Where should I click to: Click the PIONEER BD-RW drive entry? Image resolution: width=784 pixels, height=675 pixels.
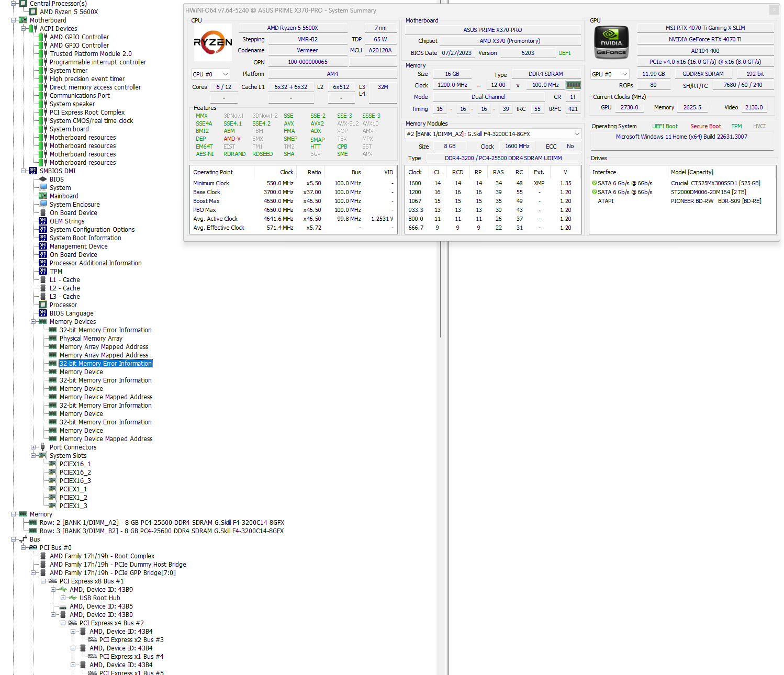[682, 201]
